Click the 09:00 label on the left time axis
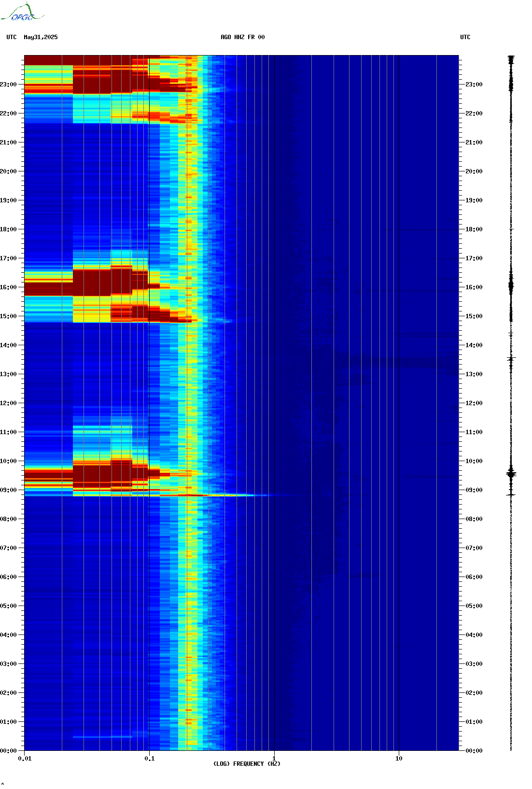 tap(8, 490)
